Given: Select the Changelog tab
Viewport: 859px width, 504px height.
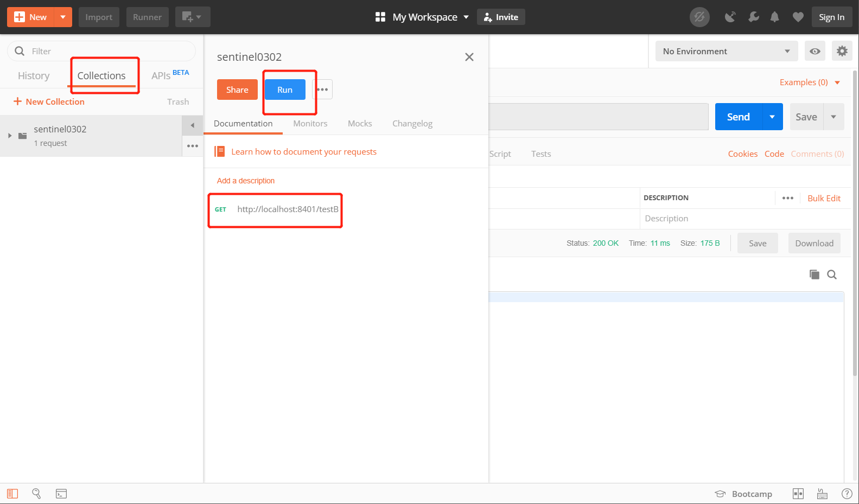Looking at the screenshot, I should (412, 123).
